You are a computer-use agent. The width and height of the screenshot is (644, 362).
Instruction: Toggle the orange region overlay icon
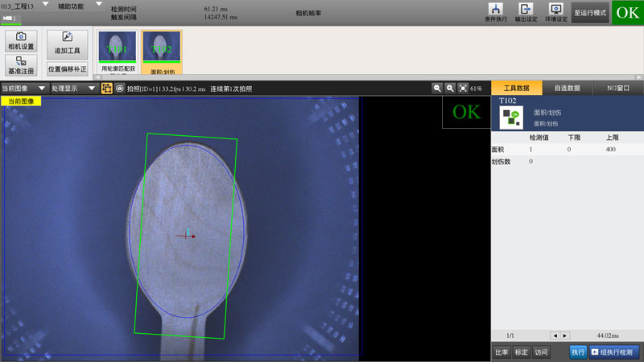106,88
